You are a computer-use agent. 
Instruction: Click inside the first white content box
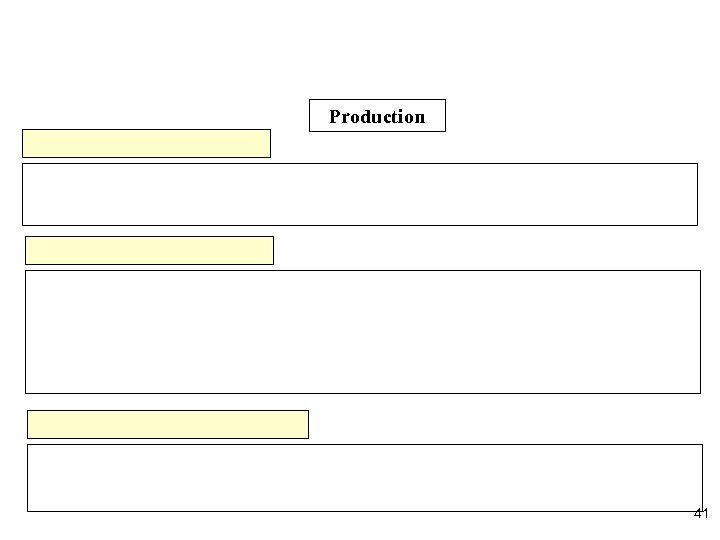[x=359, y=194]
